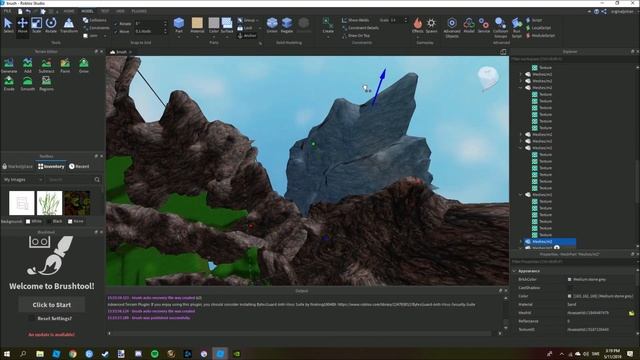Switch to the VIEW ribbon tab
The image size is (640, 360).
click(120, 11)
